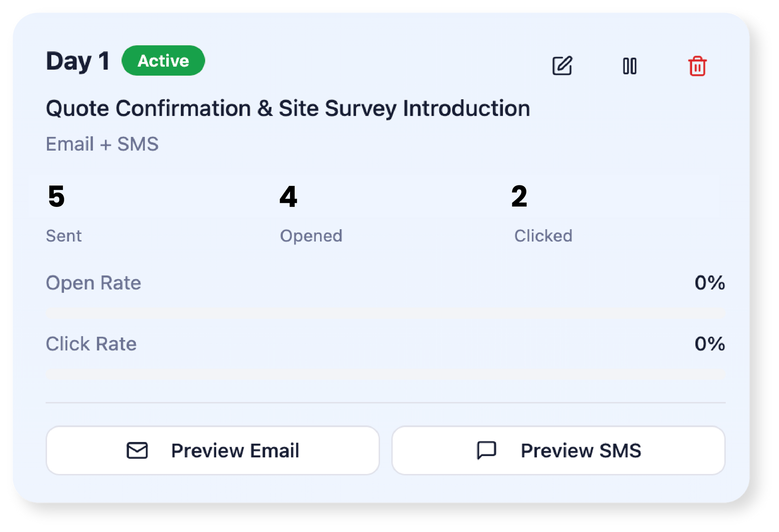Click the envelope icon in Preview Email

(x=137, y=450)
